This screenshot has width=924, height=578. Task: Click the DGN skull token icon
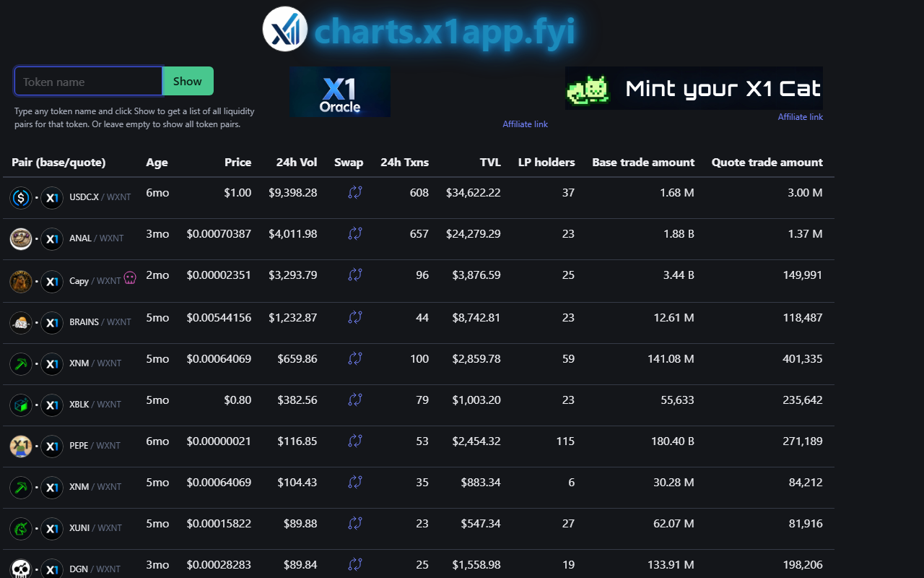pos(21,569)
